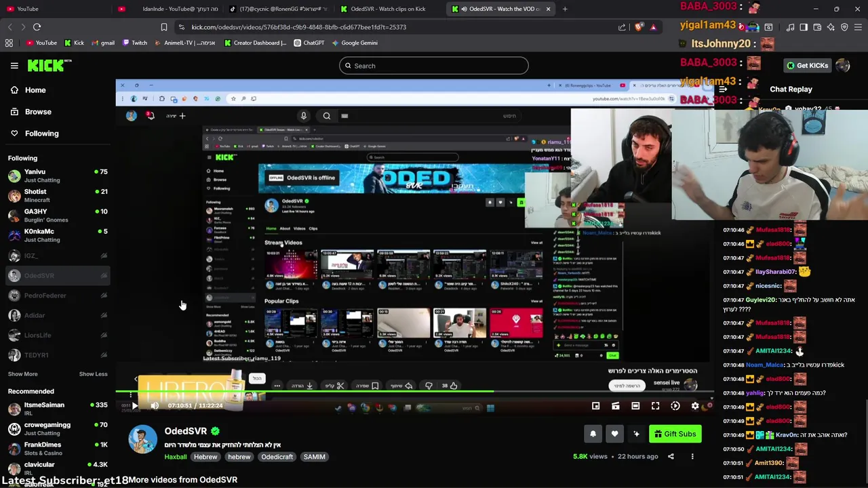Toggle theater mode on the player

[x=635, y=406]
